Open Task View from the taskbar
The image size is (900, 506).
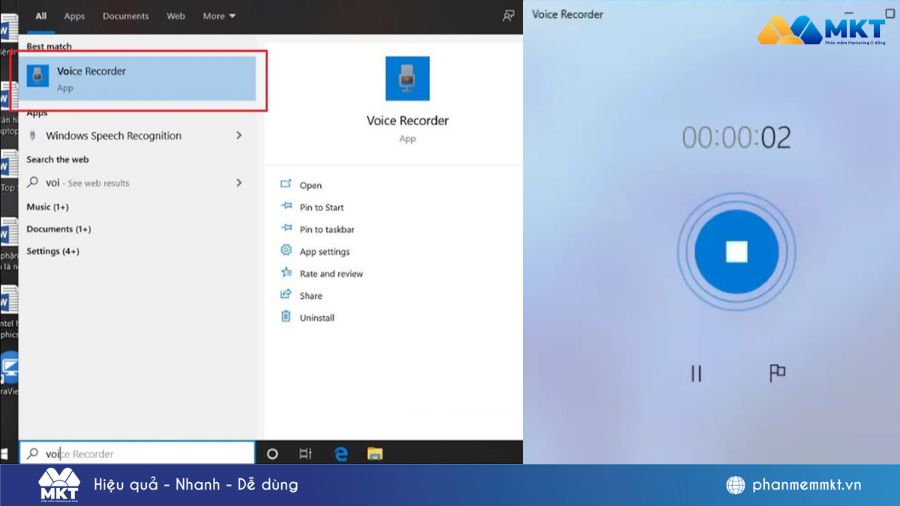click(x=305, y=454)
